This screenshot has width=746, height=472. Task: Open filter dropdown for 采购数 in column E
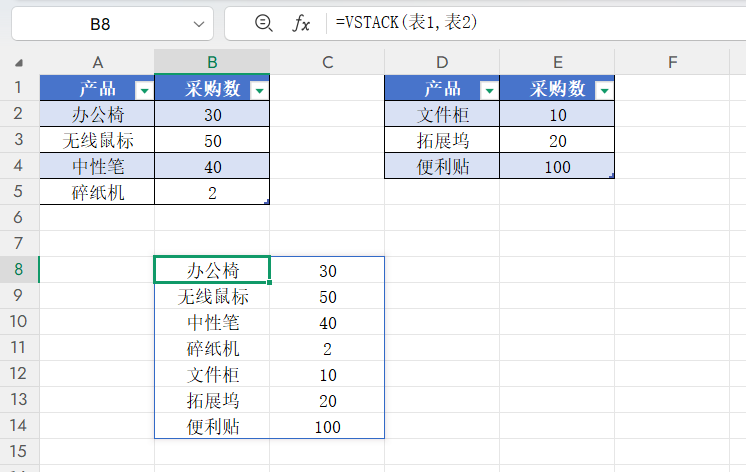[604, 90]
